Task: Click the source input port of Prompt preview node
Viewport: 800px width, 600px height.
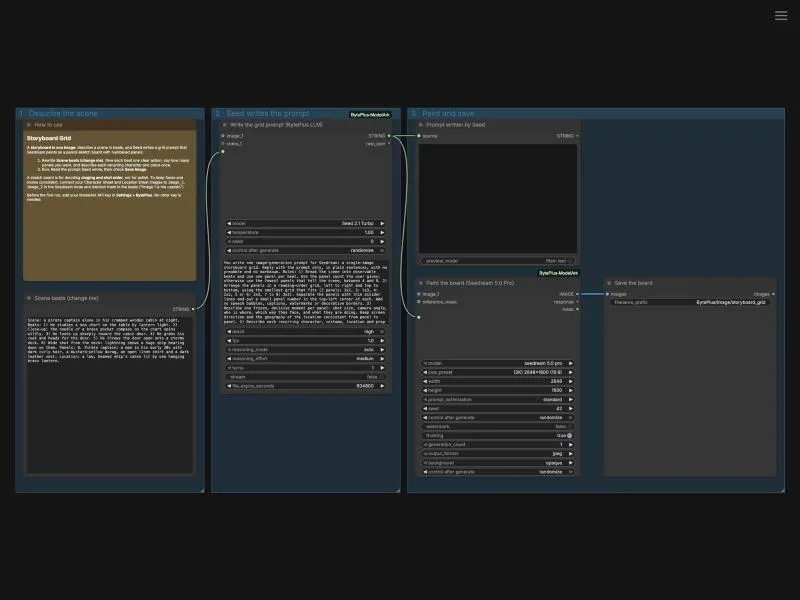Action: point(419,136)
